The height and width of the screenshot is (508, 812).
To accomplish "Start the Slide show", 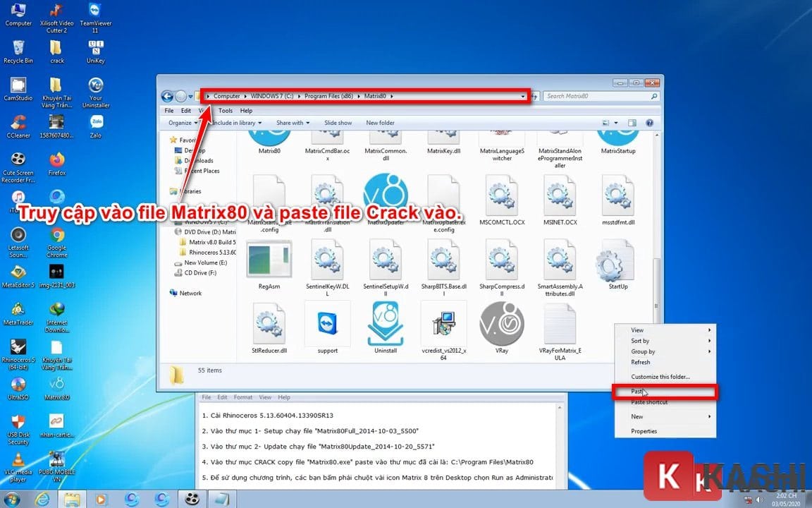I will pos(338,122).
